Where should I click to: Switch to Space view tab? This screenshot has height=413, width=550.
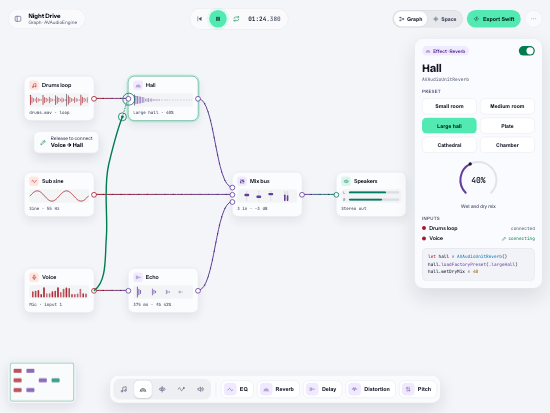point(444,19)
